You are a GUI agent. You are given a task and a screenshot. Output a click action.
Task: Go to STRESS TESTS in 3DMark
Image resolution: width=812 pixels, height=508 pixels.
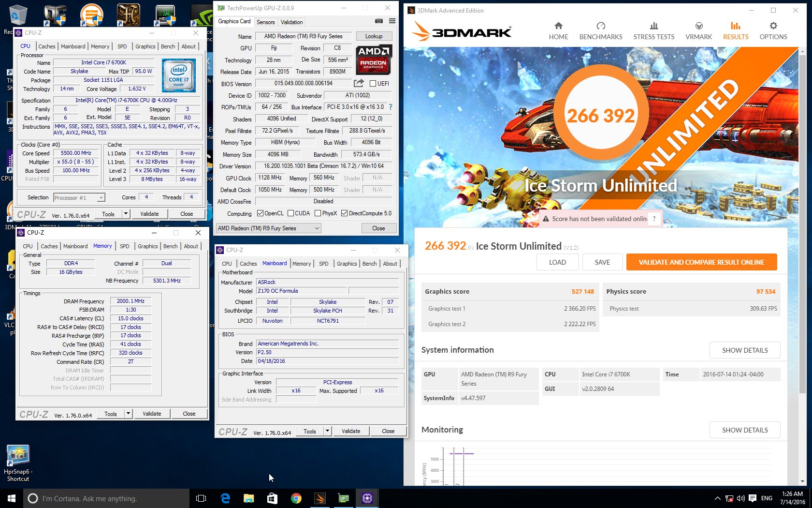(x=653, y=31)
